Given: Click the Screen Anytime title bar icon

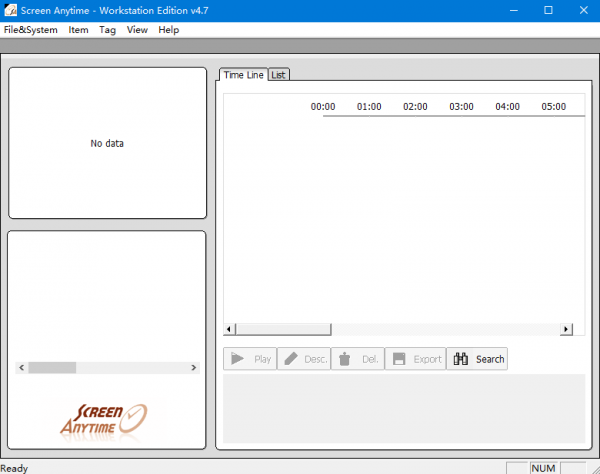Looking at the screenshot, I should (x=10, y=10).
